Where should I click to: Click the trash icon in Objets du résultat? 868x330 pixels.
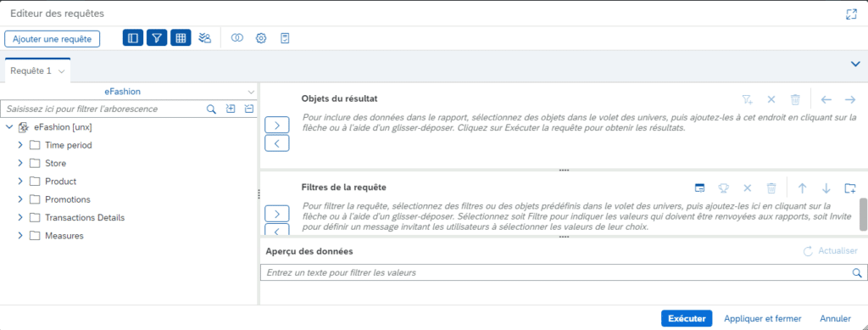click(x=795, y=99)
